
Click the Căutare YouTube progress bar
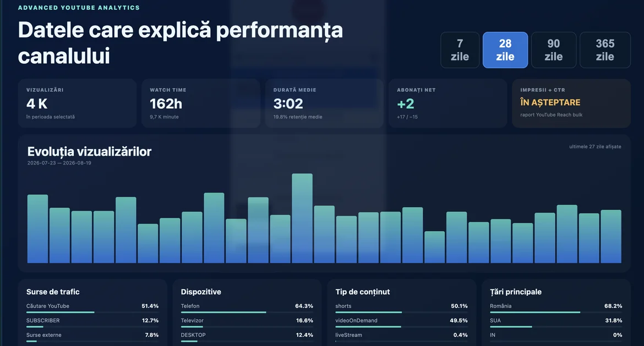[92, 312]
